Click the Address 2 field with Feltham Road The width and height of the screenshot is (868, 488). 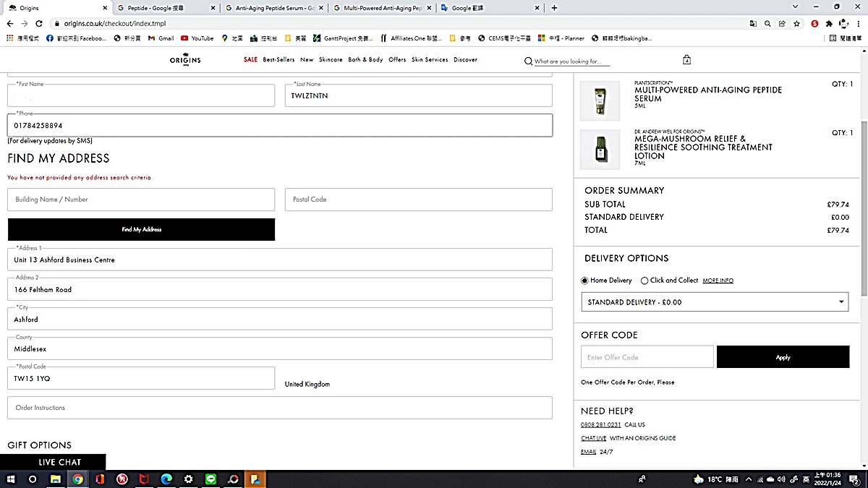click(280, 289)
